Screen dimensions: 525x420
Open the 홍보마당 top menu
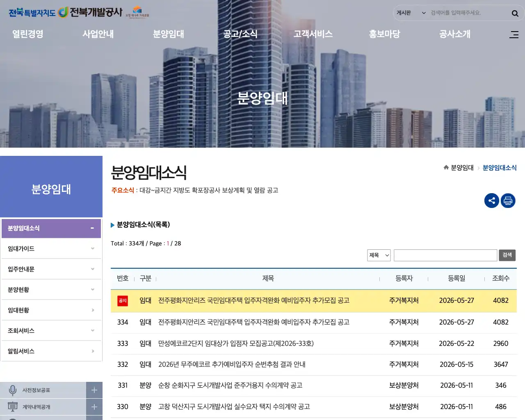pos(384,34)
